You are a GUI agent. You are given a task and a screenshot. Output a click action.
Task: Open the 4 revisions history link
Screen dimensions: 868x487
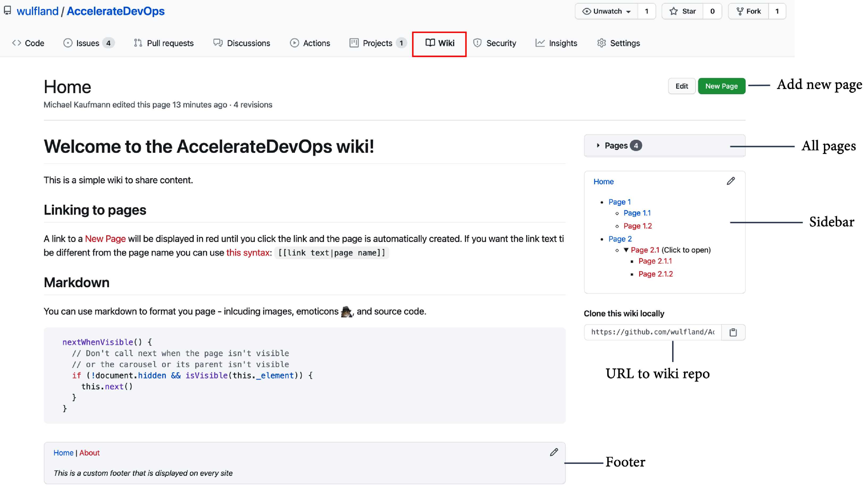[253, 105]
